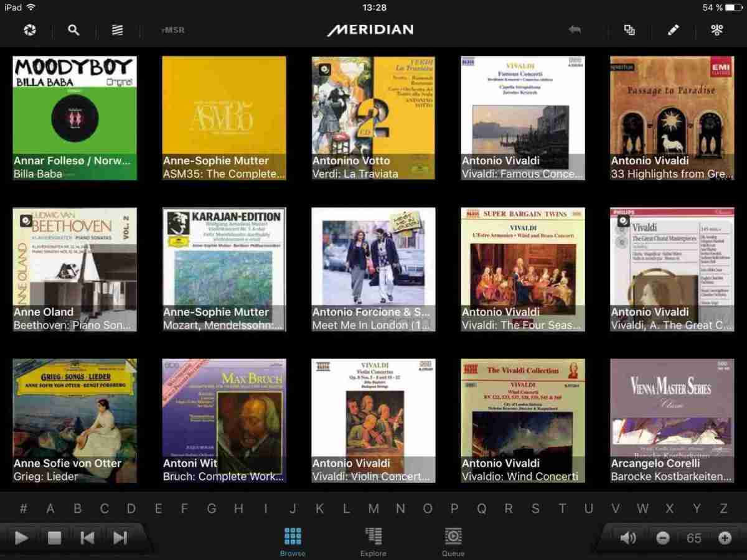The width and height of the screenshot is (747, 560).
Task: Tap the volume level 65 readout
Action: coord(693,538)
